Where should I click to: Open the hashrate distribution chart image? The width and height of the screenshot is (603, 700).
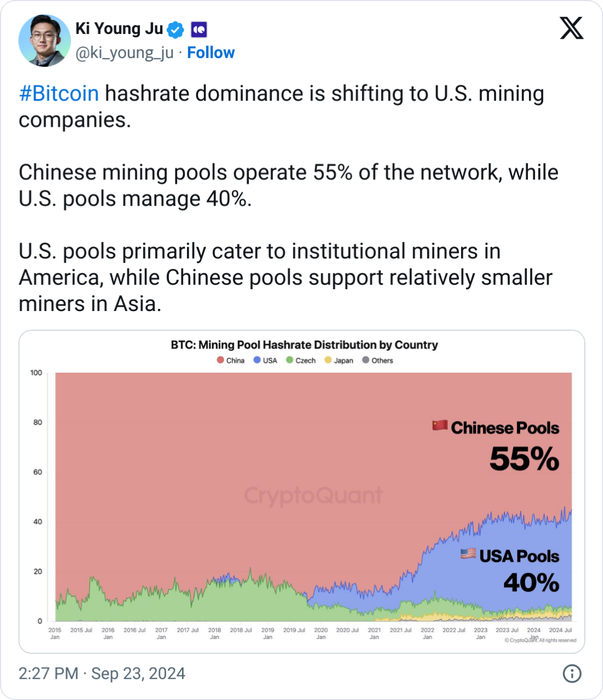point(302,492)
